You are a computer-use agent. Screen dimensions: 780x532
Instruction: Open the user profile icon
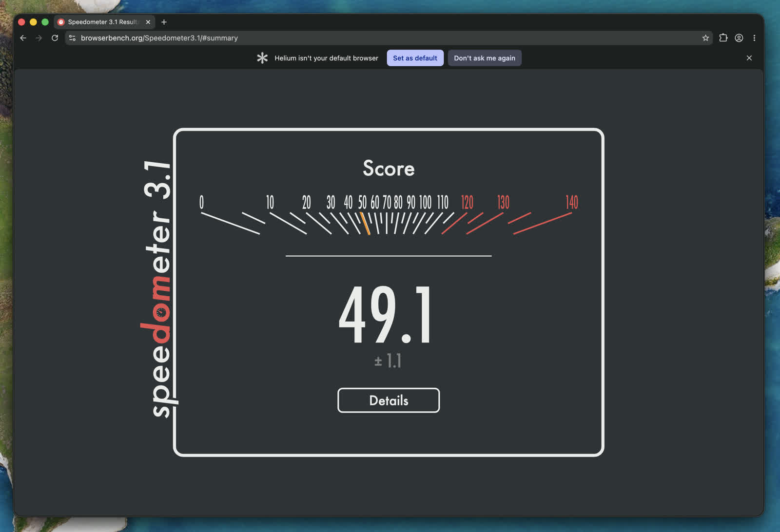point(739,38)
